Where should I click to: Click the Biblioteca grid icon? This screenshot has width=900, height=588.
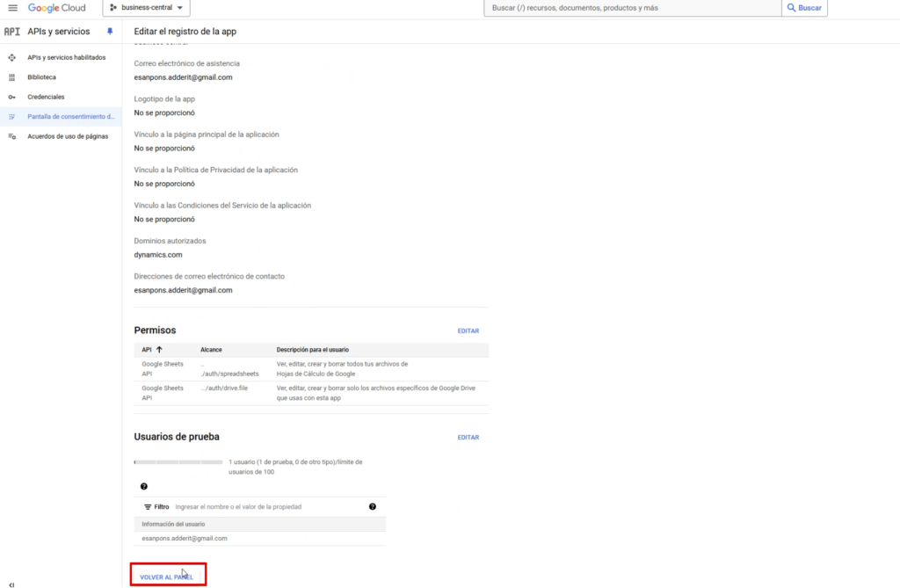[x=12, y=77]
